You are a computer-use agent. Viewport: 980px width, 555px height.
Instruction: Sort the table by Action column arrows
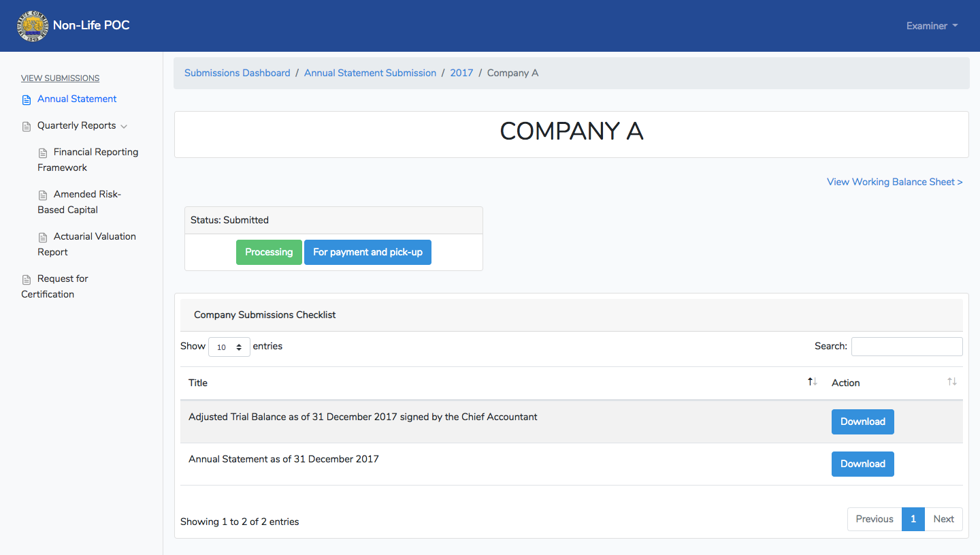coord(952,382)
